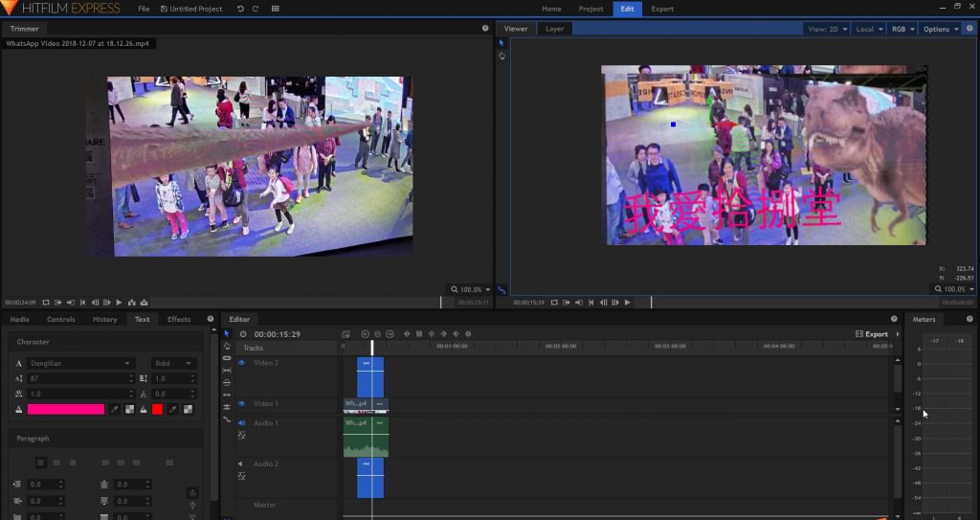Pick the text fill color with the eyedropper

[115, 409]
